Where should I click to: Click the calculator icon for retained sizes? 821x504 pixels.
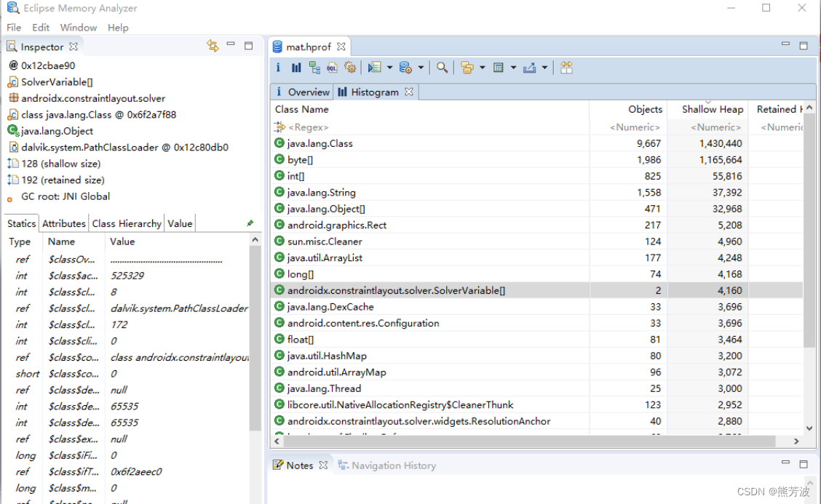(x=499, y=67)
